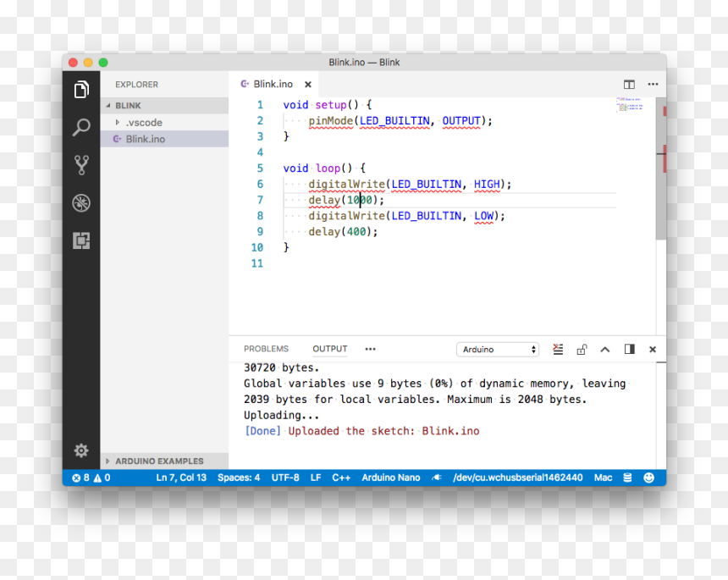Click the word HIGH on line 6
The image size is (728, 580).
click(x=487, y=185)
